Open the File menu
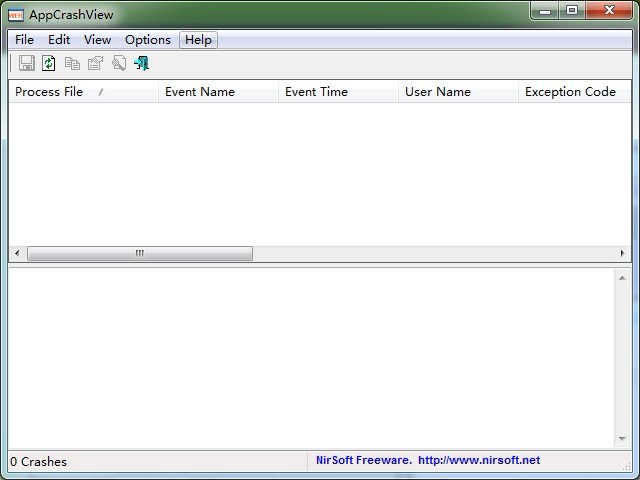This screenshot has width=640, height=480. point(24,40)
